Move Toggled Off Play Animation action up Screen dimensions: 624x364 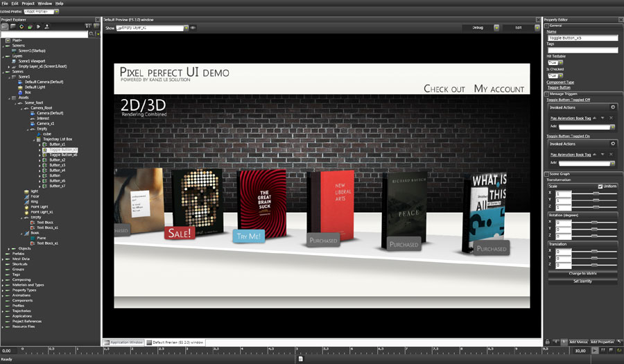pyautogui.click(x=595, y=118)
